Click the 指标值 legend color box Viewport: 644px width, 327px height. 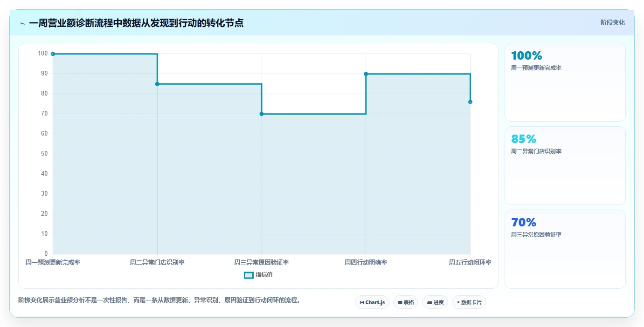(249, 275)
